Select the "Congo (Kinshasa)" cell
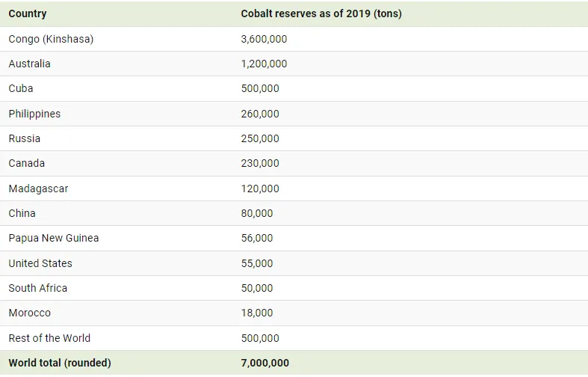This screenshot has width=588, height=377. tap(51, 39)
